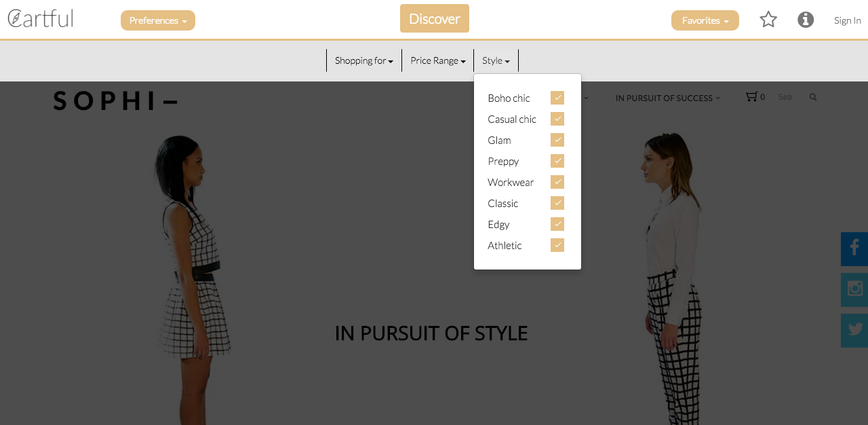Open the Instagram side button
Image resolution: width=868 pixels, height=425 pixels.
click(854, 290)
